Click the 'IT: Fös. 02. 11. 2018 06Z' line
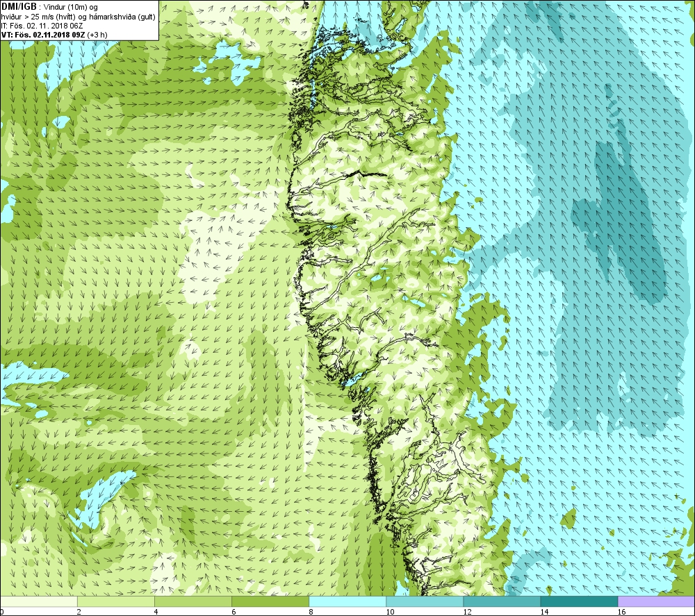695x616 pixels. point(42,26)
